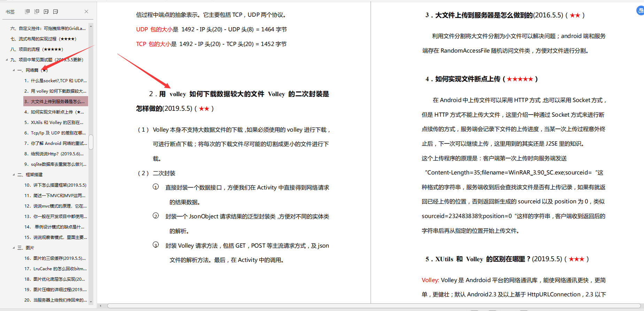Collapse the 一、网络篇 section arrow
Image resolution: width=644 pixels, height=311 pixels.
coord(14,70)
